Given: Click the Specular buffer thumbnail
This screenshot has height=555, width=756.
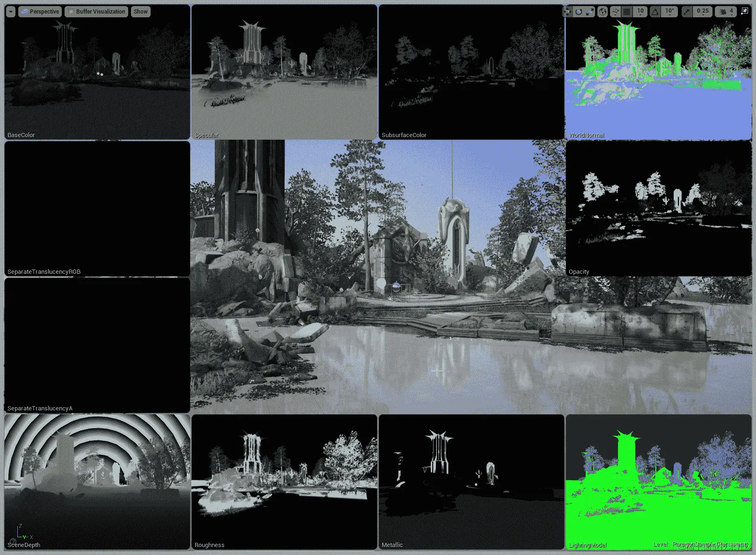Looking at the screenshot, I should (284, 72).
